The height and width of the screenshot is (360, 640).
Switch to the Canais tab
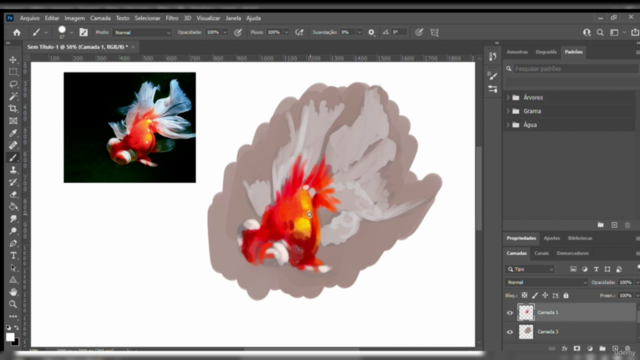(x=542, y=253)
